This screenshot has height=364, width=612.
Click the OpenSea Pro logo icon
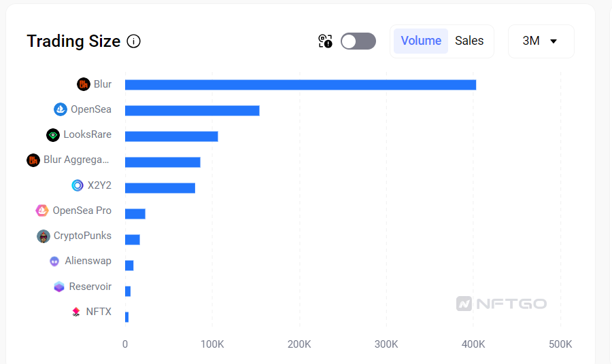(42, 211)
